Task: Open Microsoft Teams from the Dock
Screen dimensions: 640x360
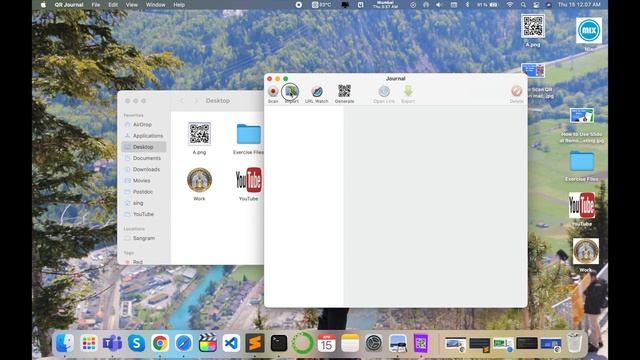Action: pyautogui.click(x=112, y=343)
